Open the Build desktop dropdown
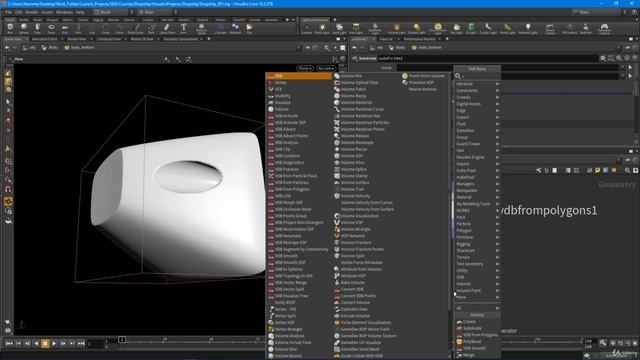This screenshot has height=360, width=640. tap(111, 12)
